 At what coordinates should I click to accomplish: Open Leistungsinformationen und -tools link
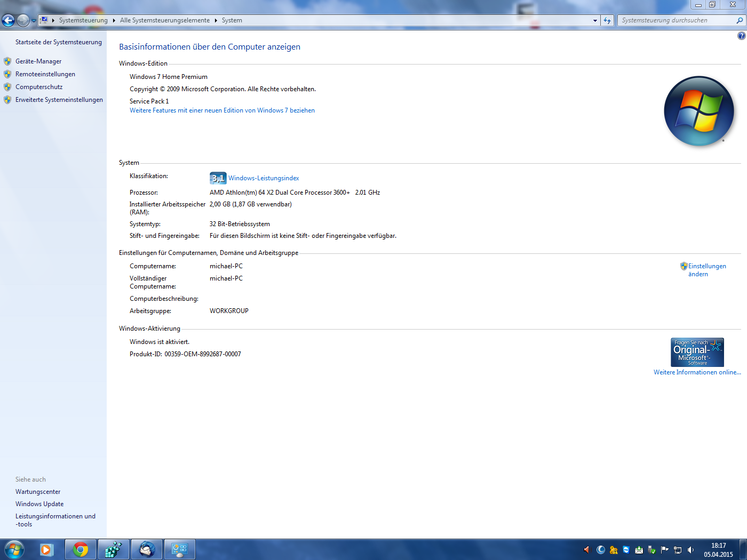pos(55,520)
